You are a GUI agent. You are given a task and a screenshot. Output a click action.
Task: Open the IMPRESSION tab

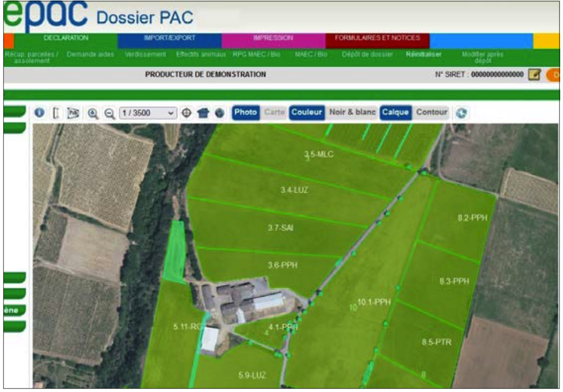click(273, 38)
